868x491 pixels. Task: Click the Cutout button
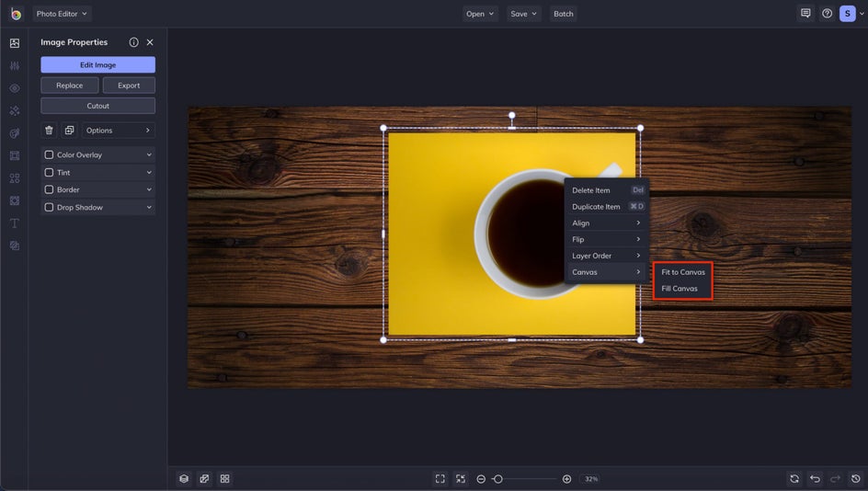[97, 106]
